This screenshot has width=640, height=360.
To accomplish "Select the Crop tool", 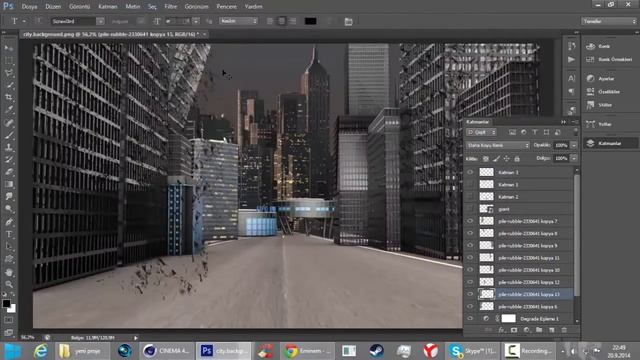I will 9,98.
